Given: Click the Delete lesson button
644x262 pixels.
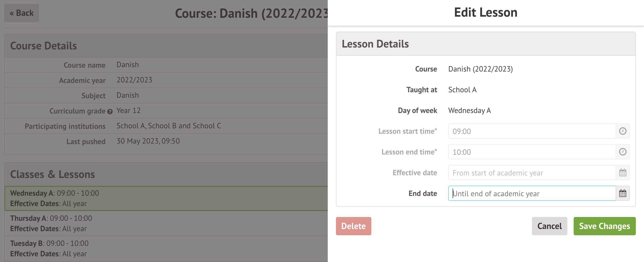Looking at the screenshot, I should click(353, 226).
